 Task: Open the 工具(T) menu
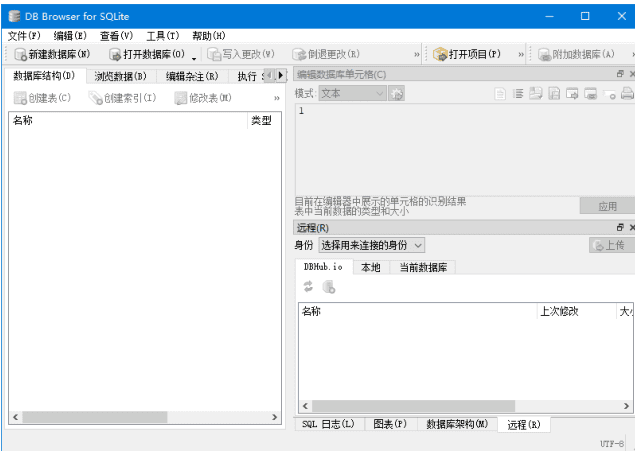[x=162, y=36]
